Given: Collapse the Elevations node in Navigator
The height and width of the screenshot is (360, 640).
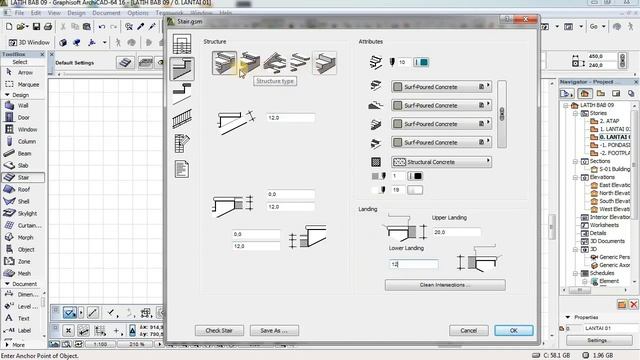Looking at the screenshot, I should (576, 177).
